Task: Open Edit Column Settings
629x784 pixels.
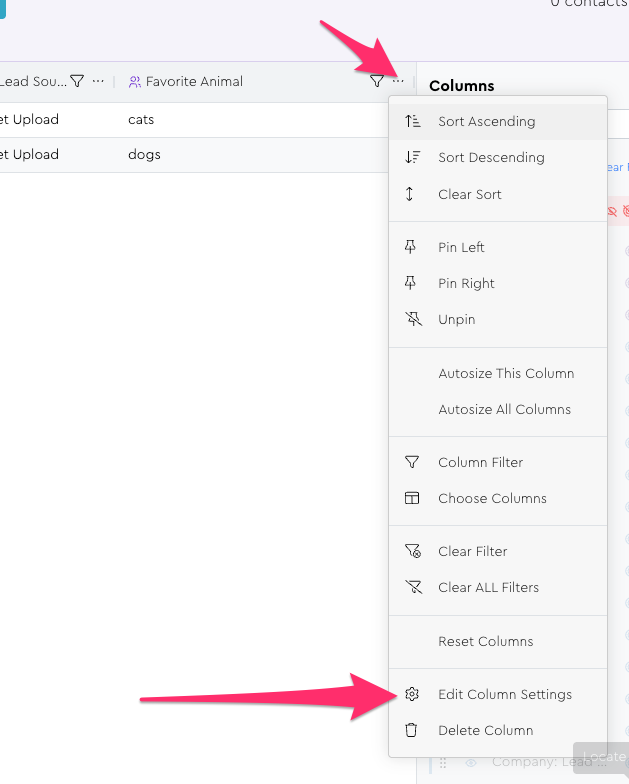Action: point(504,695)
